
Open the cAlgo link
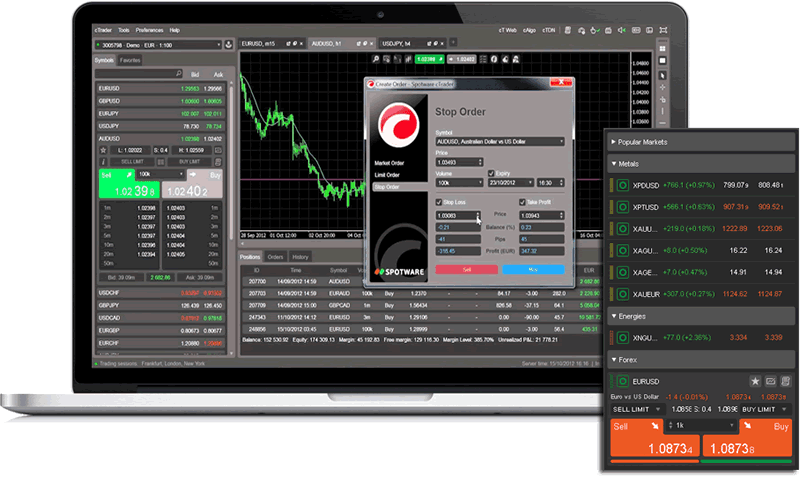pyautogui.click(x=529, y=30)
